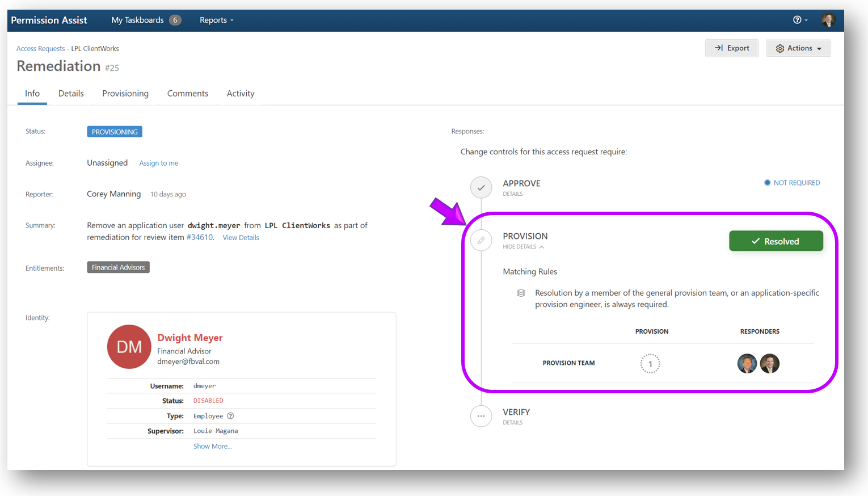Click the Employee type help icon
The width and height of the screenshot is (868, 496).
tap(230, 416)
